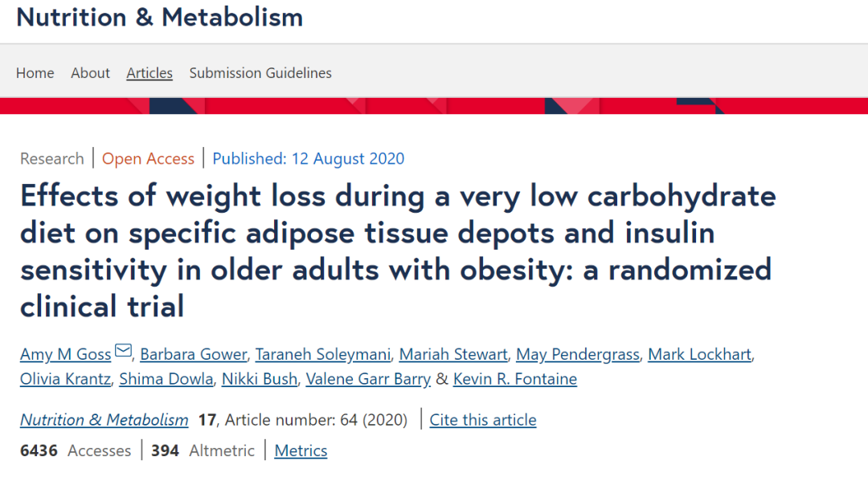Open the About navigation item
The width and height of the screenshot is (868, 489).
pos(90,73)
